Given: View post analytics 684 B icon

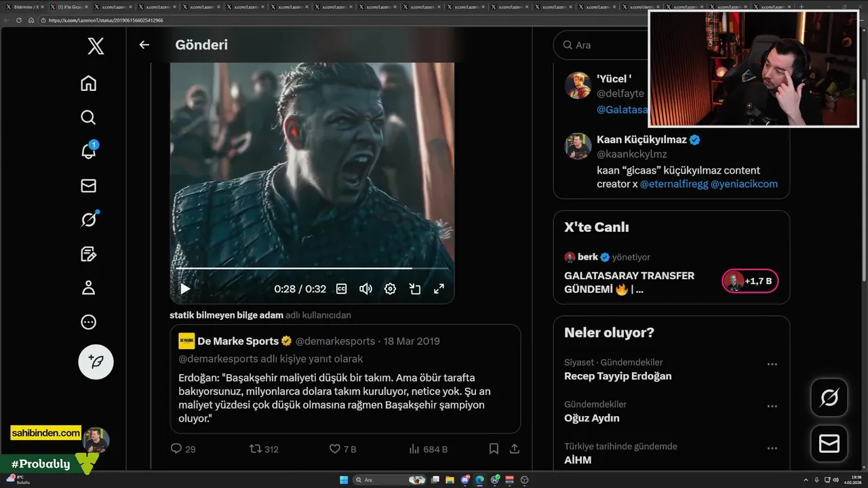Looking at the screenshot, I should 428,449.
